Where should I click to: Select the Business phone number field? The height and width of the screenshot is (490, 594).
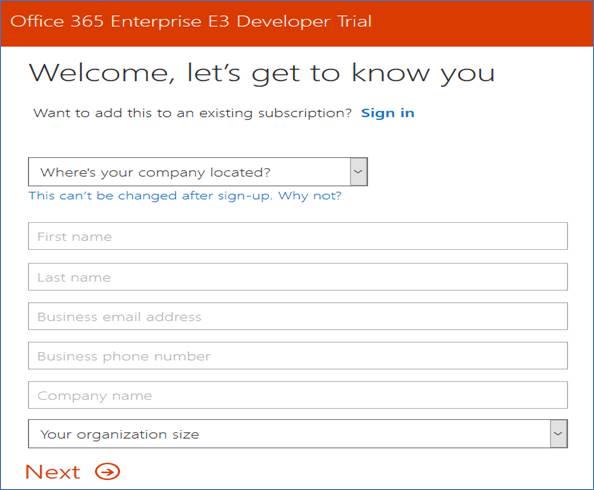click(298, 356)
